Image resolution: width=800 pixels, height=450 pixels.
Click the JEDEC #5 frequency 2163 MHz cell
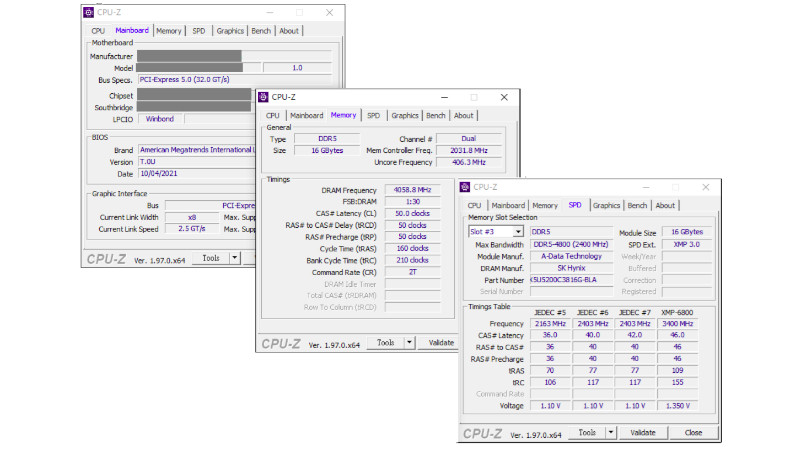tap(550, 323)
